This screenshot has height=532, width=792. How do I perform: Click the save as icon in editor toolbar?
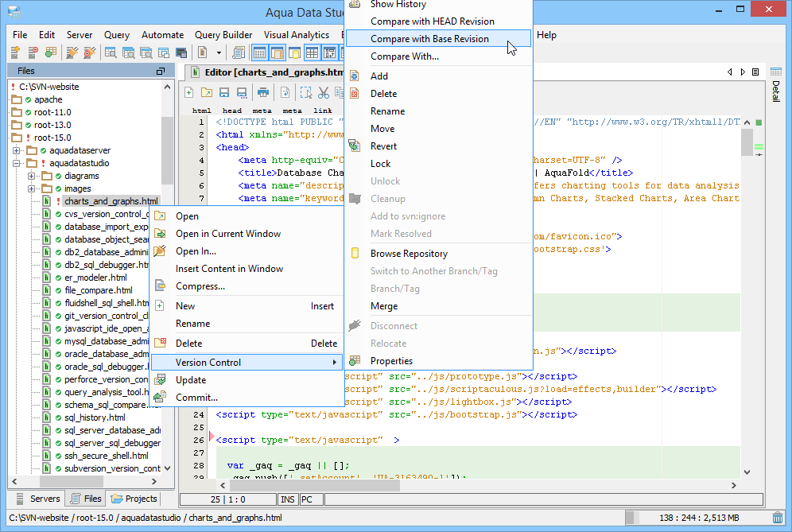coord(242,92)
